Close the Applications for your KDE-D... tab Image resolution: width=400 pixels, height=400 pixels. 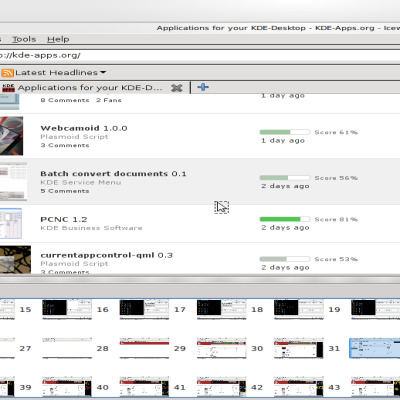tap(177, 88)
